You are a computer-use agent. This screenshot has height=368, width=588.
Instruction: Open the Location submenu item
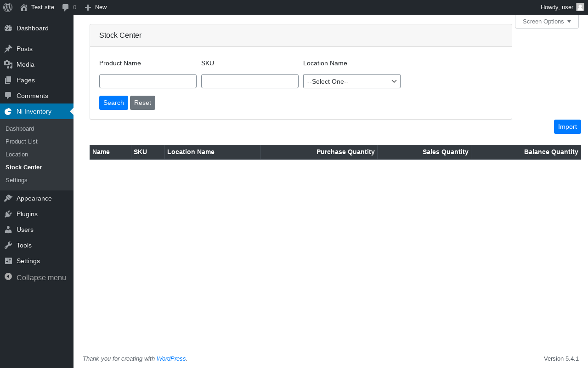(x=37, y=155)
